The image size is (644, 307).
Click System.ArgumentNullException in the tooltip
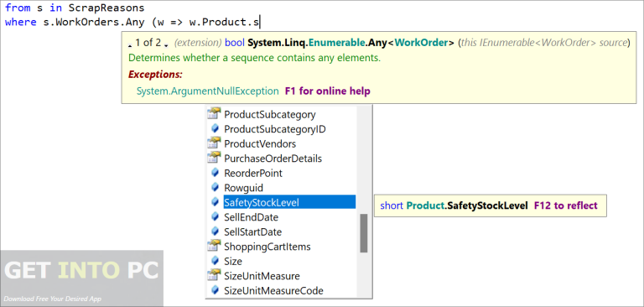[207, 91]
